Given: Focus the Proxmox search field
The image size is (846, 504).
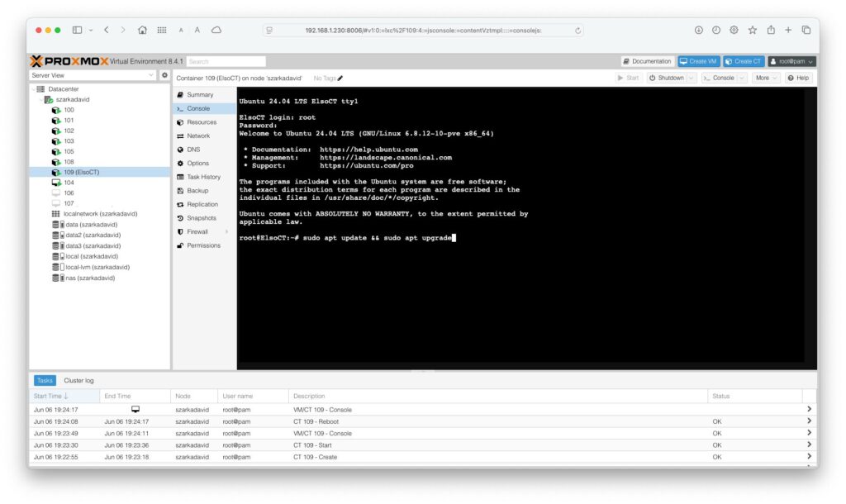Looking at the screenshot, I should (x=226, y=61).
